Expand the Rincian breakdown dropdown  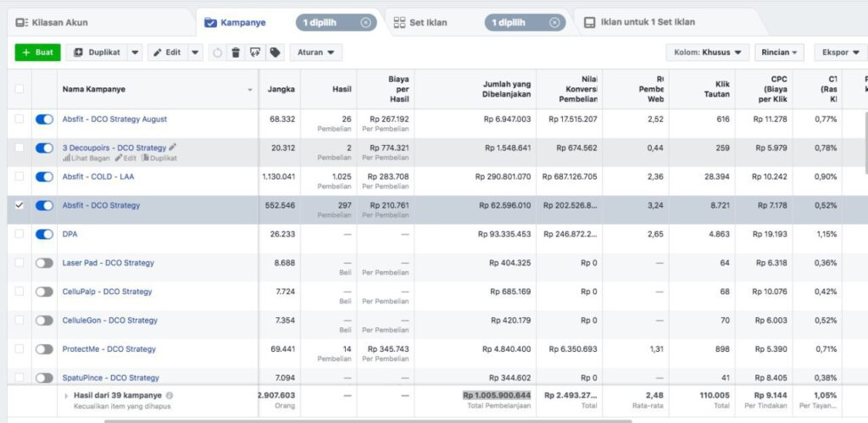(779, 53)
